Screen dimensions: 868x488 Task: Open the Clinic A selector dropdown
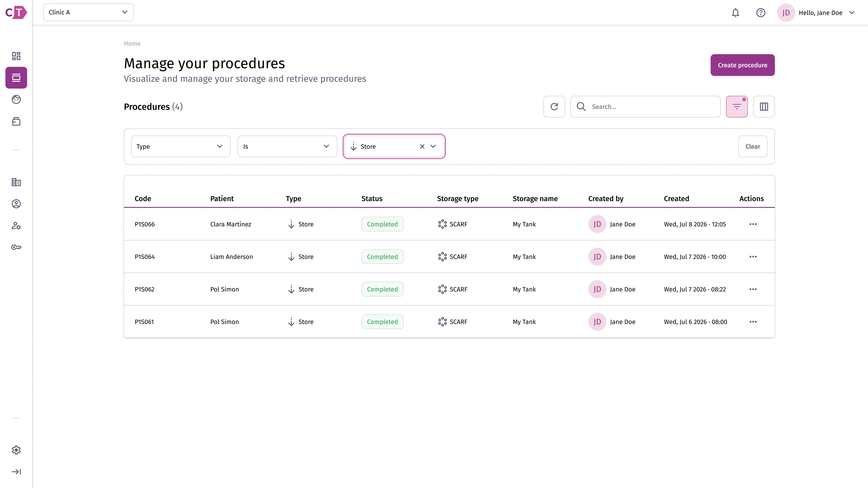[x=89, y=12]
